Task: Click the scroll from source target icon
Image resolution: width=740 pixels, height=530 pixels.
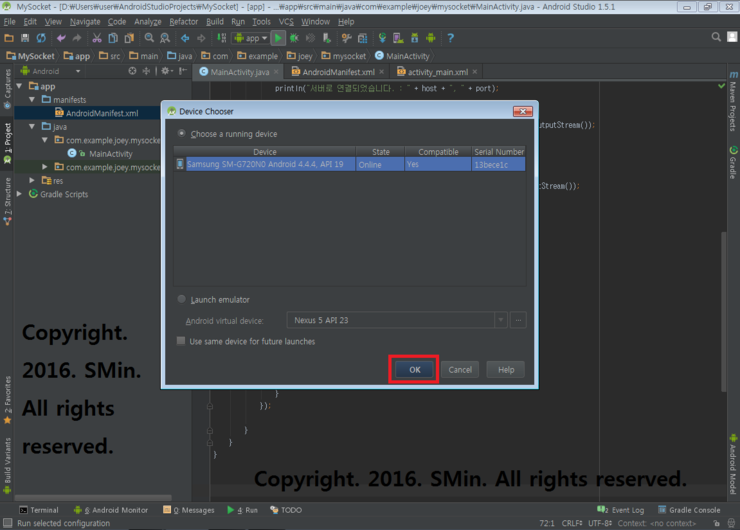Action: pyautogui.click(x=132, y=71)
